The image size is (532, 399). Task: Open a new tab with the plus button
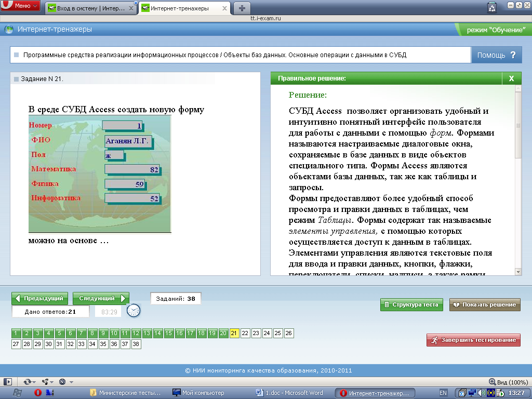point(242,8)
